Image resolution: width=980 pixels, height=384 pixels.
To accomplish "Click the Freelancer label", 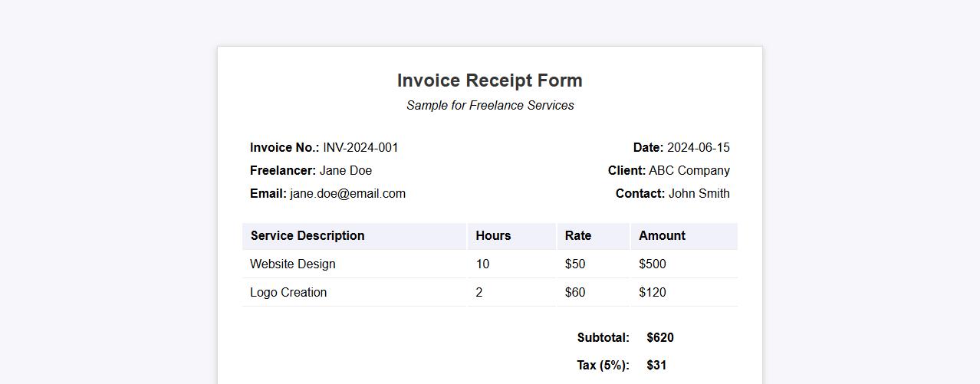I will click(x=283, y=171).
